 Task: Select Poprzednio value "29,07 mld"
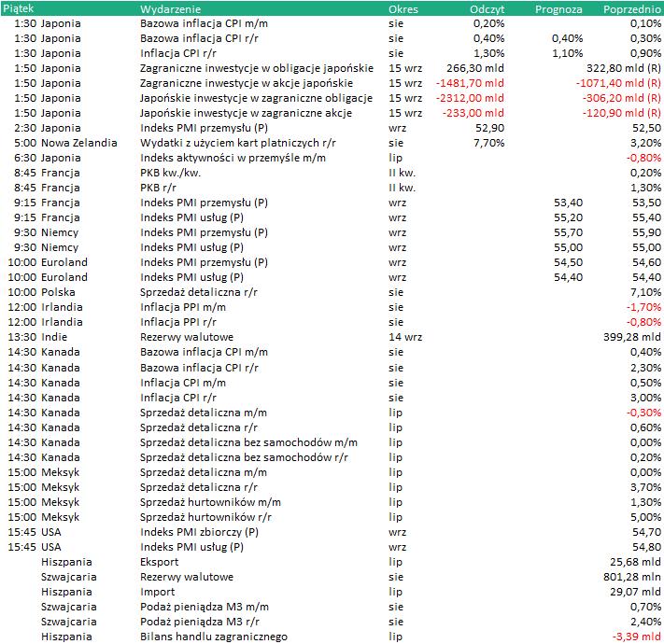[635, 592]
